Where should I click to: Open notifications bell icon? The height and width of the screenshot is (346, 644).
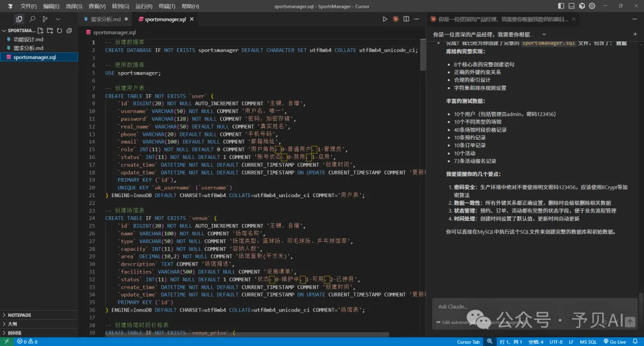(x=636, y=341)
